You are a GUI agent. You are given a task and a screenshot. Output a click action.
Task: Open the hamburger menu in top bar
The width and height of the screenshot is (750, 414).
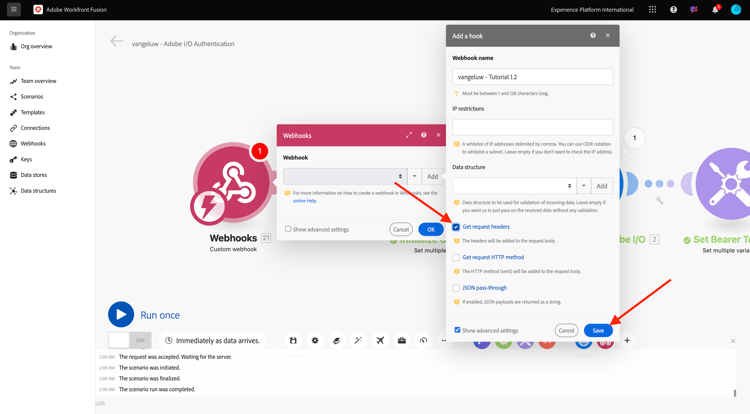(x=14, y=9)
